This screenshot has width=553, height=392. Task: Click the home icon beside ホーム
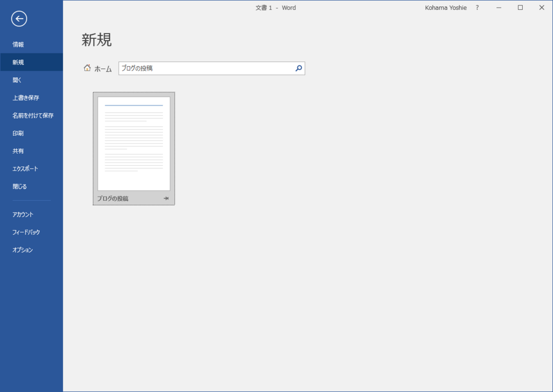tap(87, 67)
